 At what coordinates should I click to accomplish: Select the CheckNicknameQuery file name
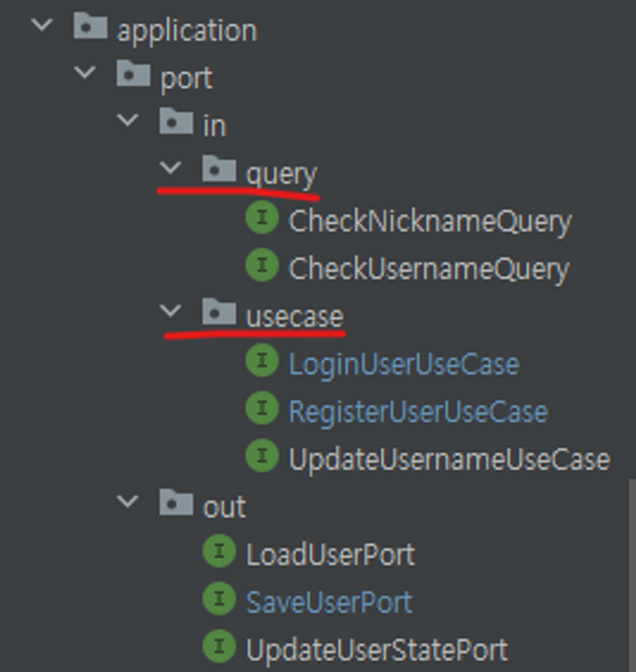coord(430,221)
